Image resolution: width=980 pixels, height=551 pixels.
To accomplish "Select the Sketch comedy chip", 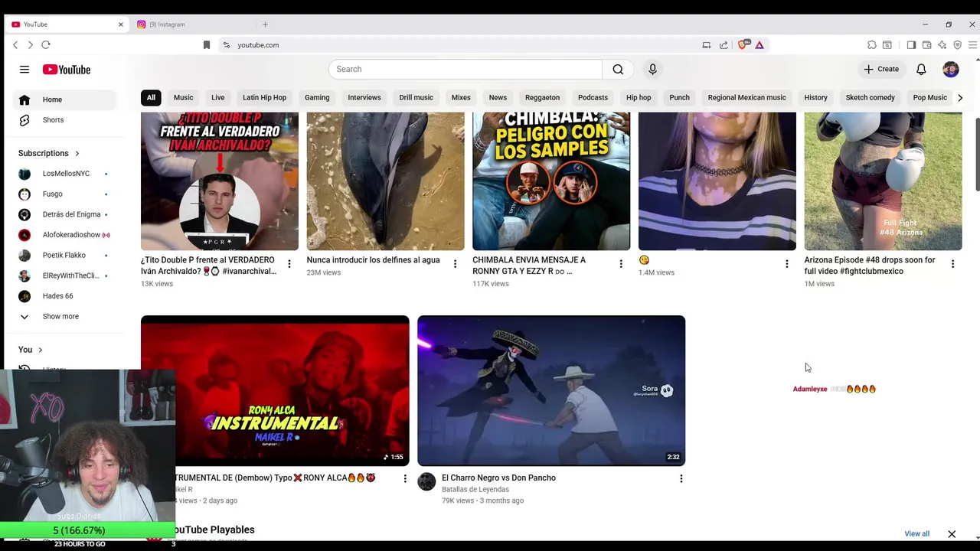I will tap(870, 97).
